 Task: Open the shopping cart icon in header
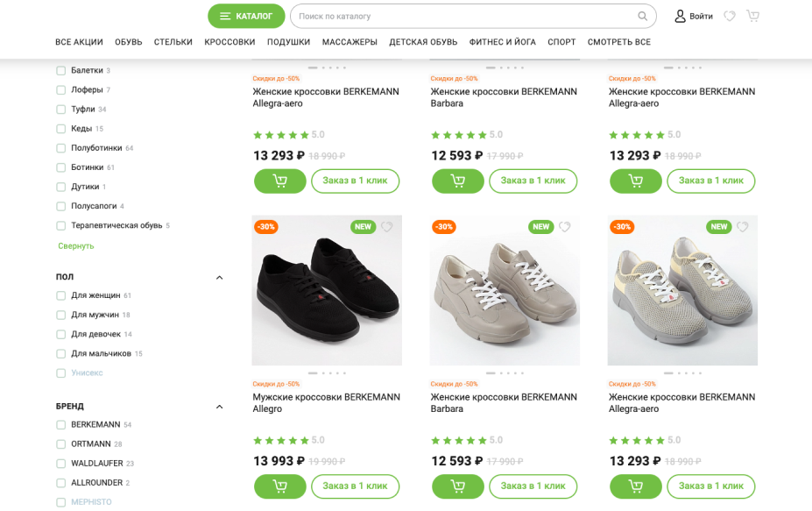(752, 16)
